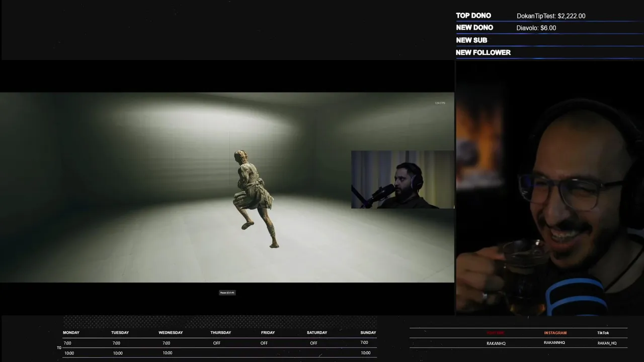Viewport: 644px width, 362px height.
Task: Click the Diavolo: $6.00 donation text
Action: pos(536,28)
